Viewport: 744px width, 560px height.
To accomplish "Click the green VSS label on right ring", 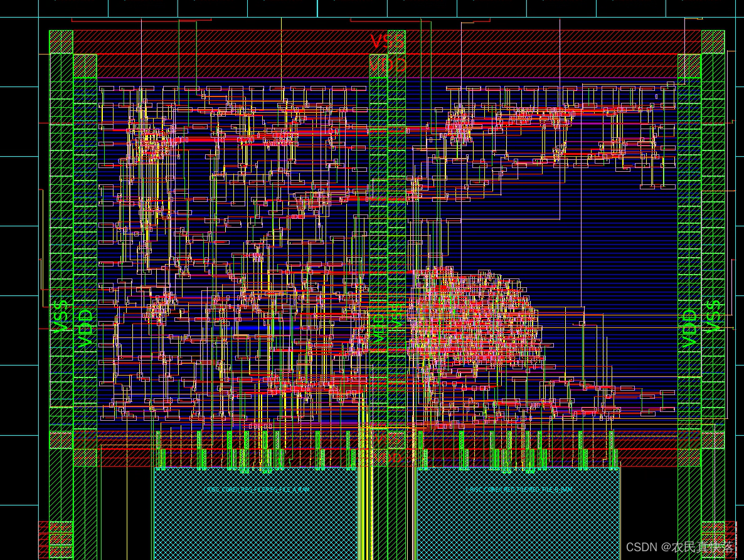I will click(x=713, y=315).
